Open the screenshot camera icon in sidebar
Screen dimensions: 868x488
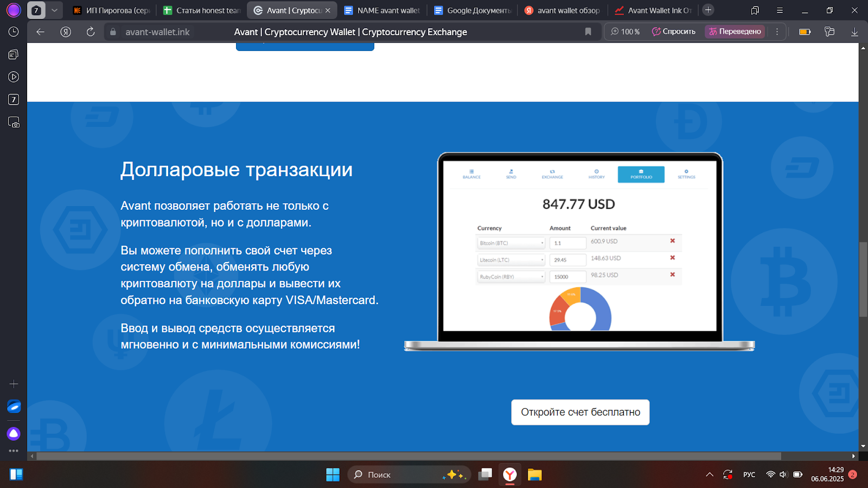14,123
